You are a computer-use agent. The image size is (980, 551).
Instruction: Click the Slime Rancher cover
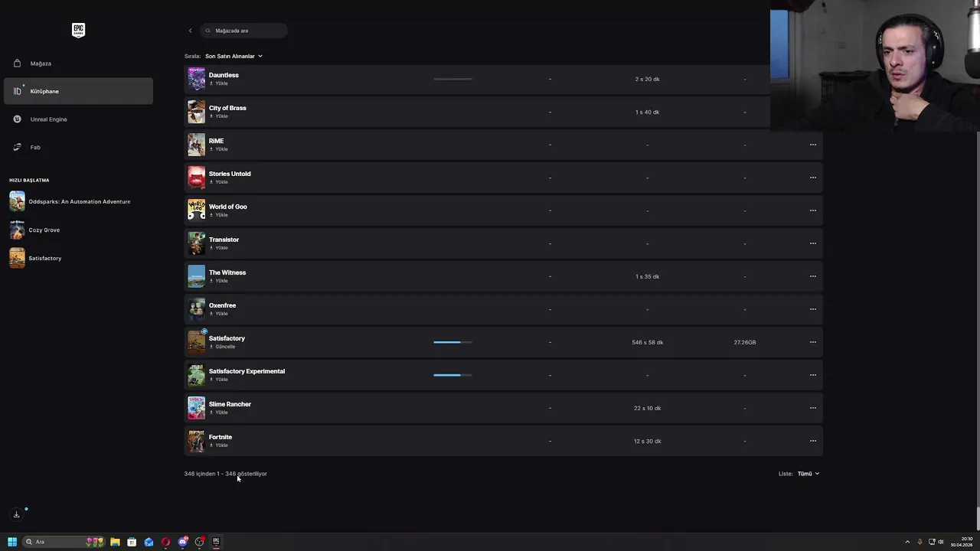click(x=196, y=408)
